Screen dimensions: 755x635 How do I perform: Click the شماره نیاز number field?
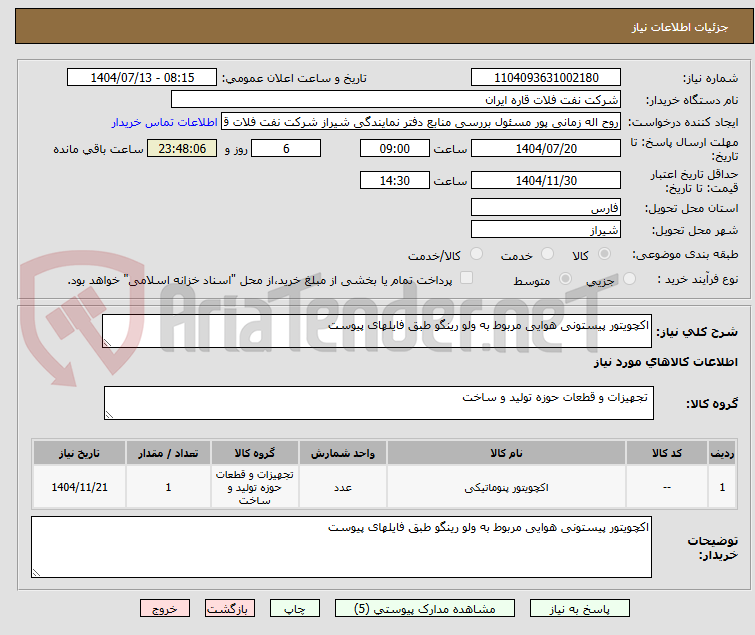pos(546,78)
